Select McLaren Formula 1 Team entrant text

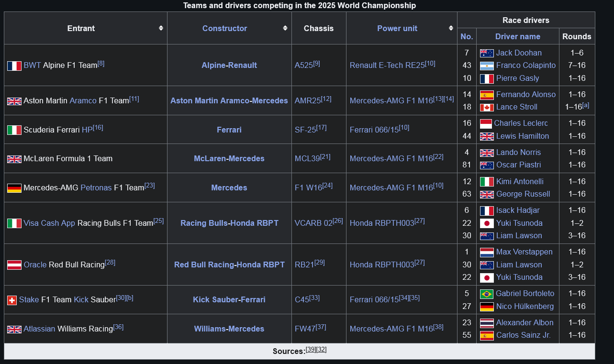coord(68,159)
